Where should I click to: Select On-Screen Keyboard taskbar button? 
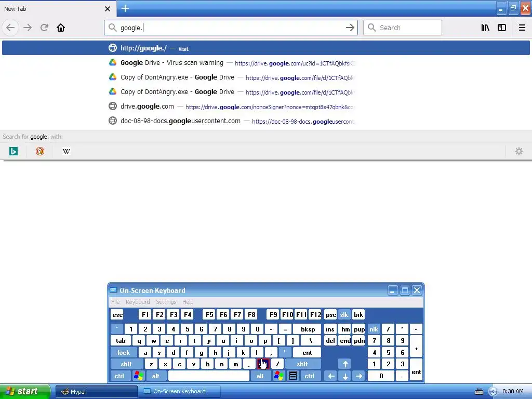point(180,392)
